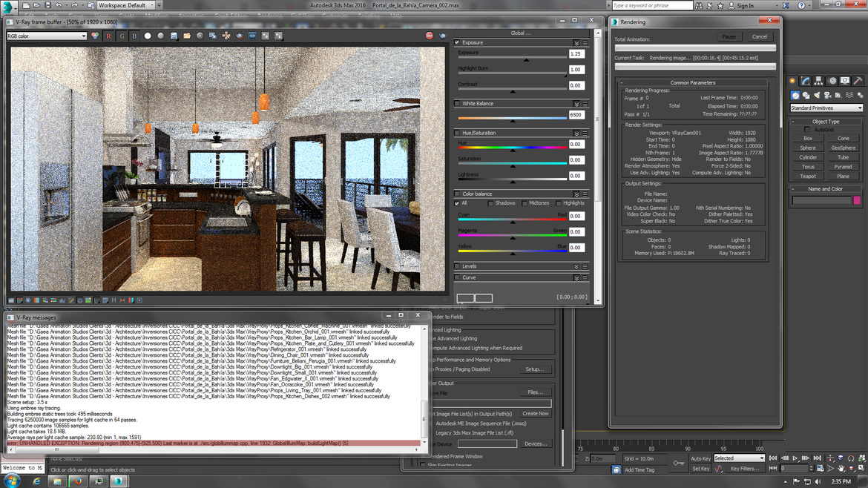Image resolution: width=868 pixels, height=488 pixels.
Task: Switch to RGB channels icon in frame buffer
Action: [x=95, y=36]
